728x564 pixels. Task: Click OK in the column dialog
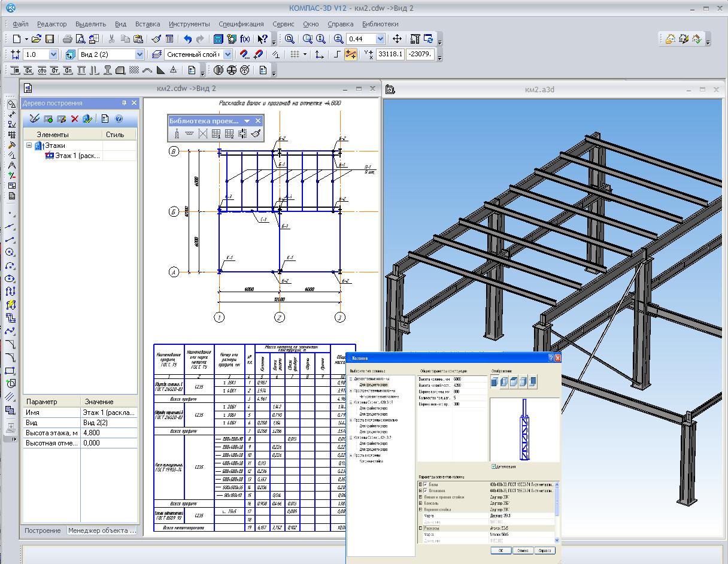tap(500, 550)
